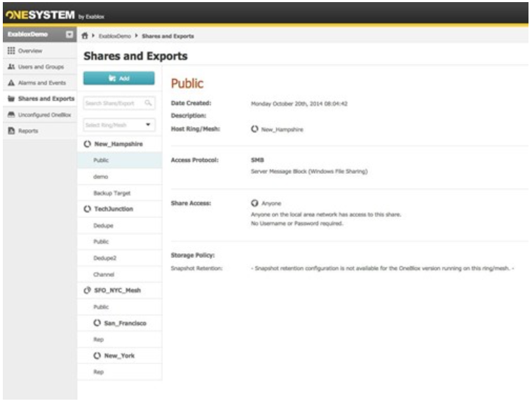
Task: Select the New_York ring heading
Action: 119,356
